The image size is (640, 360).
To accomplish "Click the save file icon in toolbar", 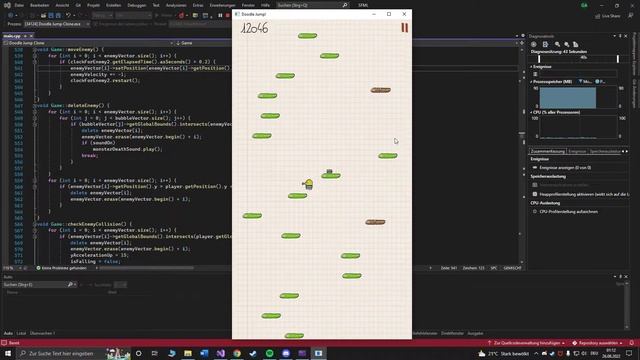I will [x=51, y=16].
